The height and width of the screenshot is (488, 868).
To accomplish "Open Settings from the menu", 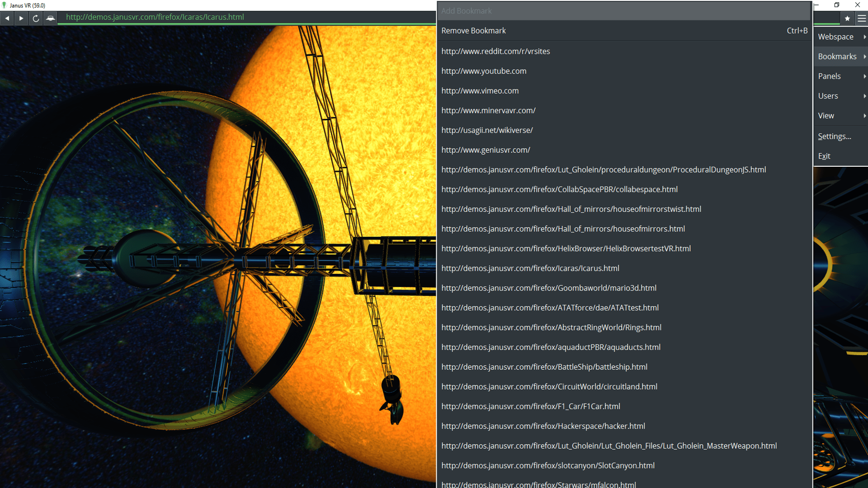I will (x=835, y=136).
